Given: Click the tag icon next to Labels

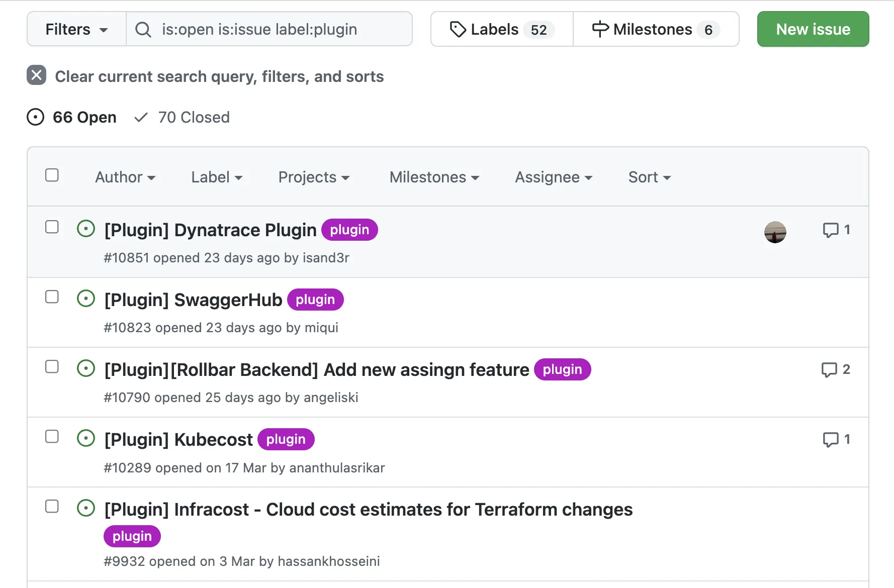Looking at the screenshot, I should [x=458, y=29].
